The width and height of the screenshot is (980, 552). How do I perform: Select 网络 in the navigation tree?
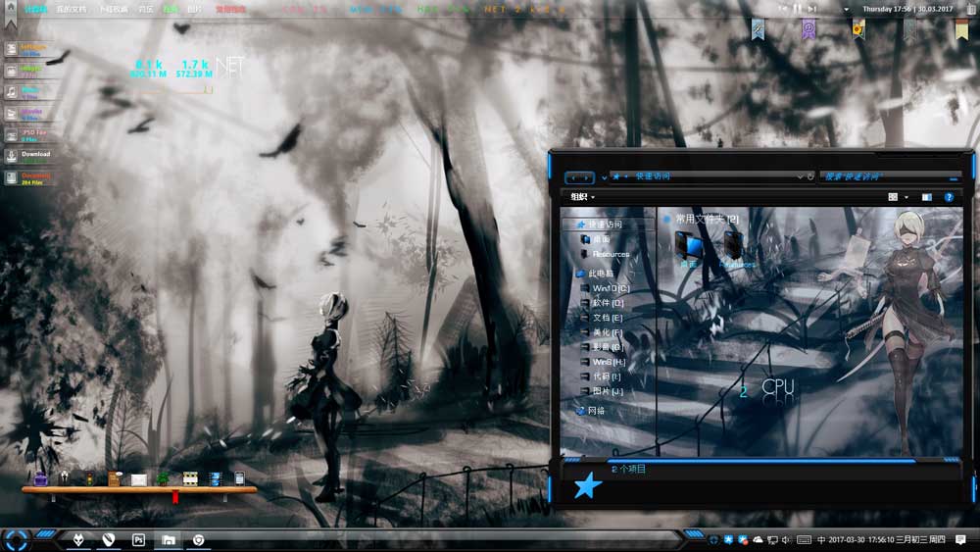point(591,411)
